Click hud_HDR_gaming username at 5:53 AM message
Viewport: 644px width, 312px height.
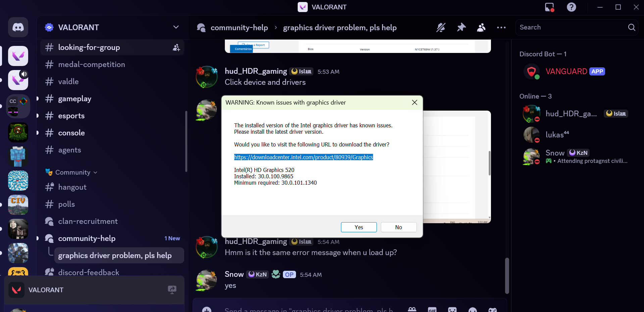pos(256,71)
